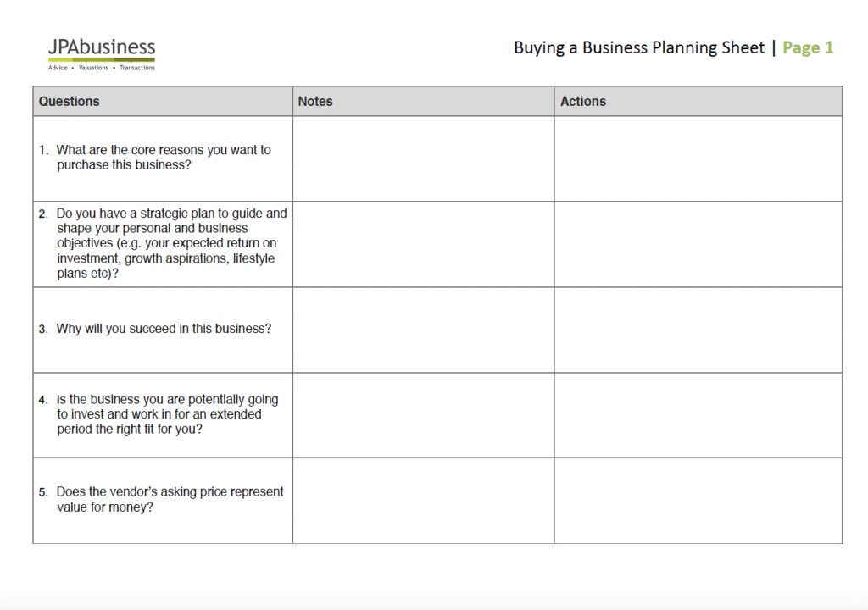Select the 'Buying a Business Planning Sheet' title
The width and height of the screenshot is (868, 610).
[639, 48]
